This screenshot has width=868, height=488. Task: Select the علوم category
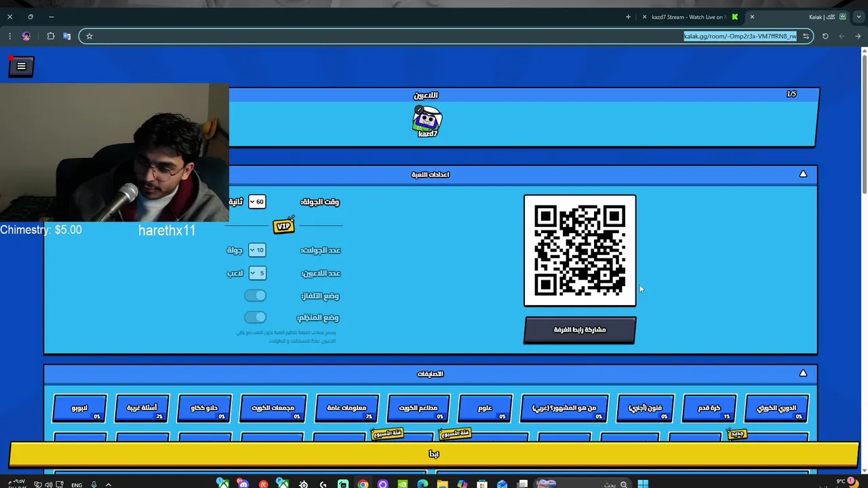coord(485,408)
